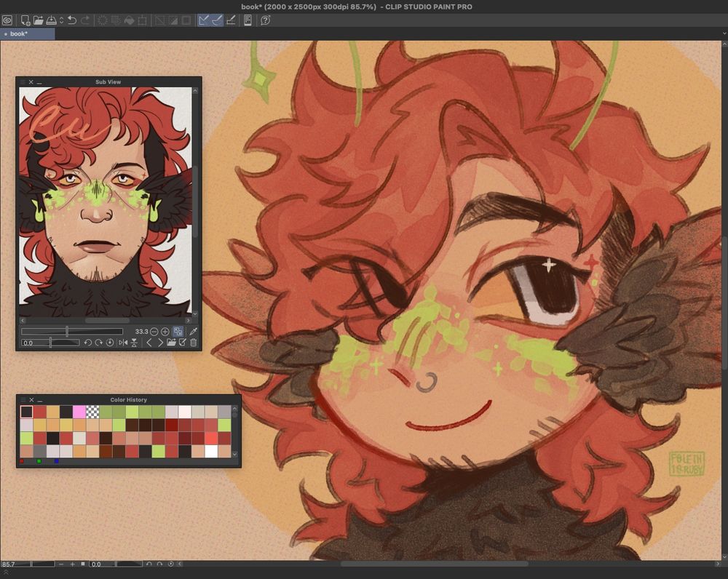Viewport: 728px width, 579px height.
Task: Reset Sub View rotation
Action: click(110, 343)
